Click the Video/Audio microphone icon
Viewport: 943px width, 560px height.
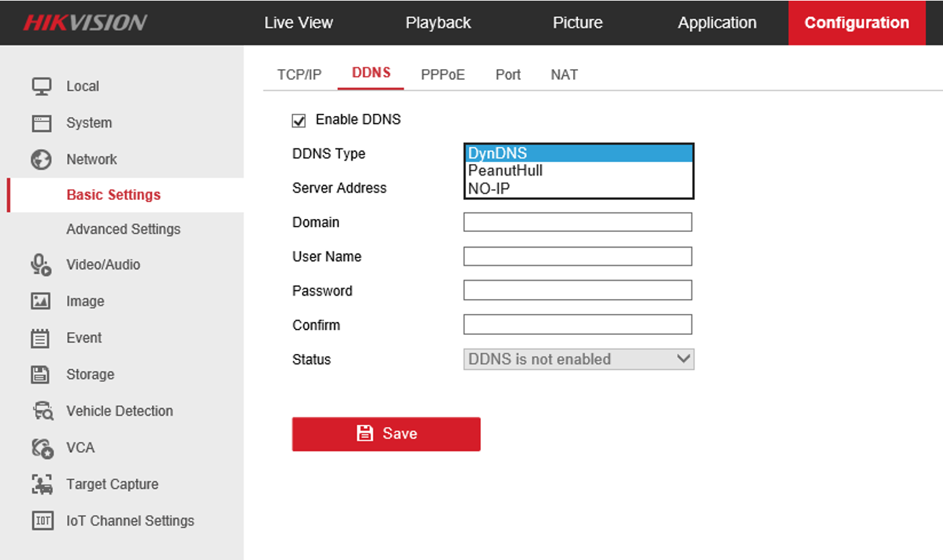[x=41, y=264]
